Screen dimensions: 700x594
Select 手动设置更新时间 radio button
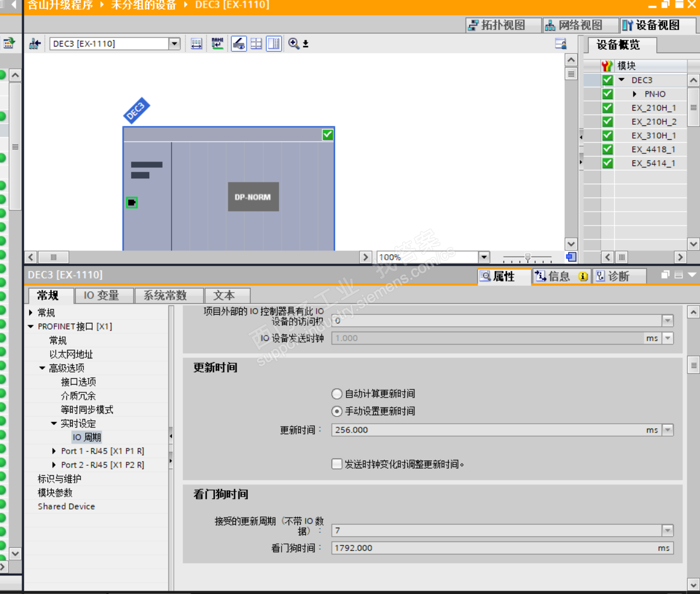pos(337,412)
